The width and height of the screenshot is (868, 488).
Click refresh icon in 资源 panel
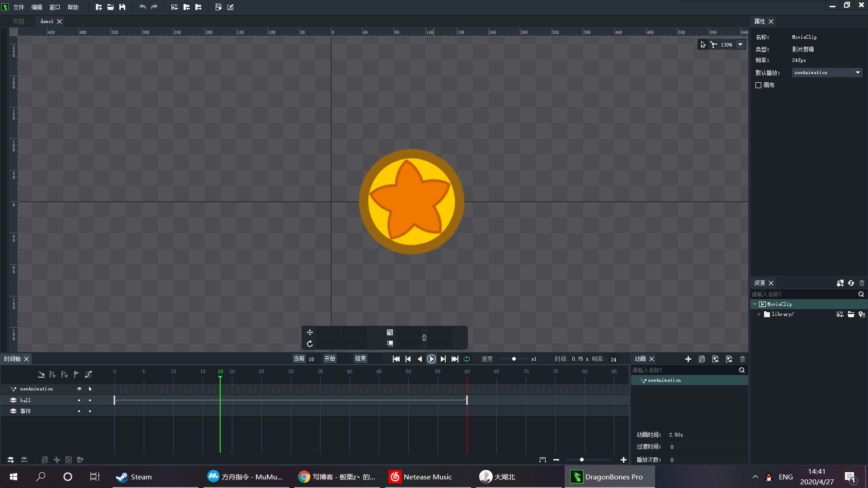tap(851, 283)
